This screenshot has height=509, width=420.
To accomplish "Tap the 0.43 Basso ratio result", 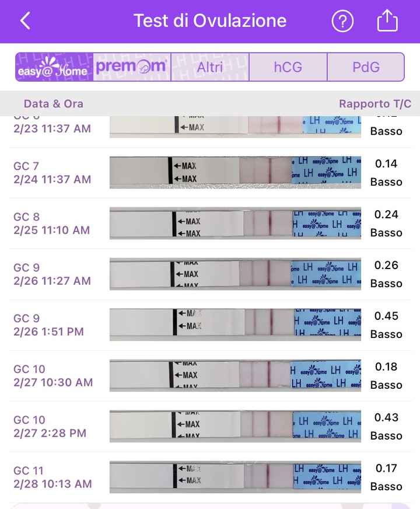I will [386, 426].
